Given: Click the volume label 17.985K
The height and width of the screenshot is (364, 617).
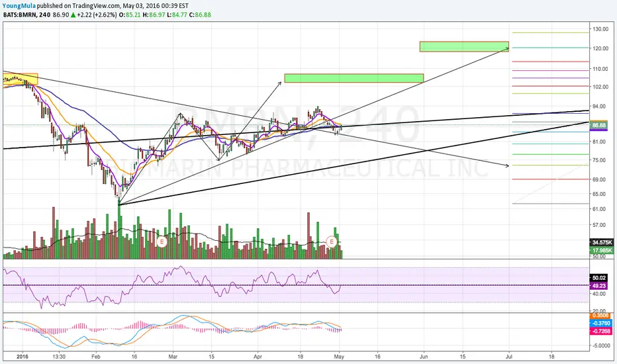Looking at the screenshot, I should coord(601,250).
